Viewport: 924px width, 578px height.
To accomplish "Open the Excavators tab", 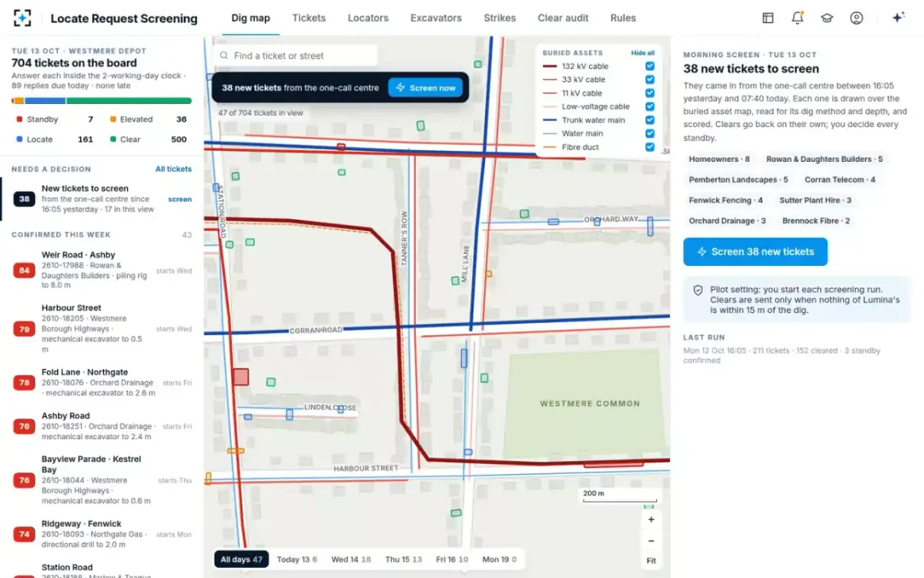I will [436, 18].
